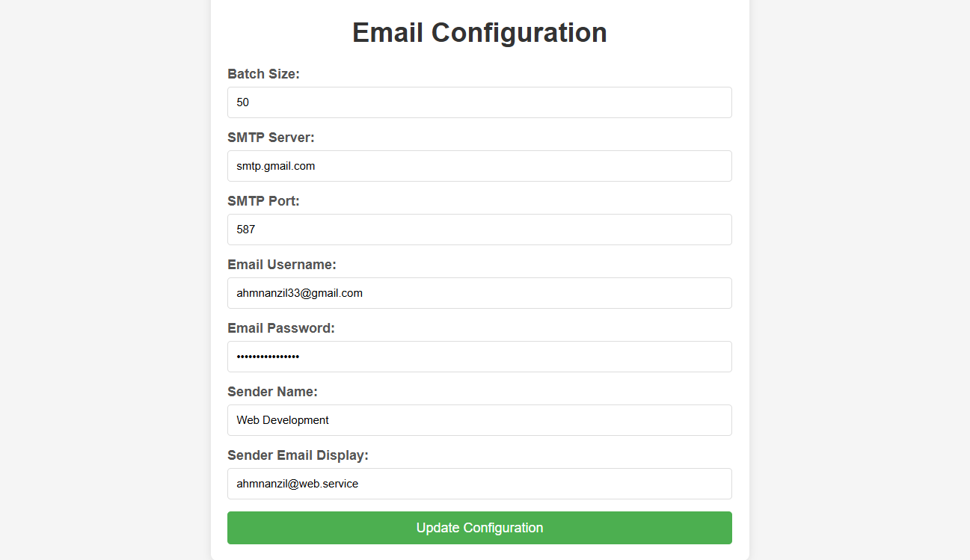Click the Update Configuration button
Viewport: 970px width, 560px height.
coord(479,528)
